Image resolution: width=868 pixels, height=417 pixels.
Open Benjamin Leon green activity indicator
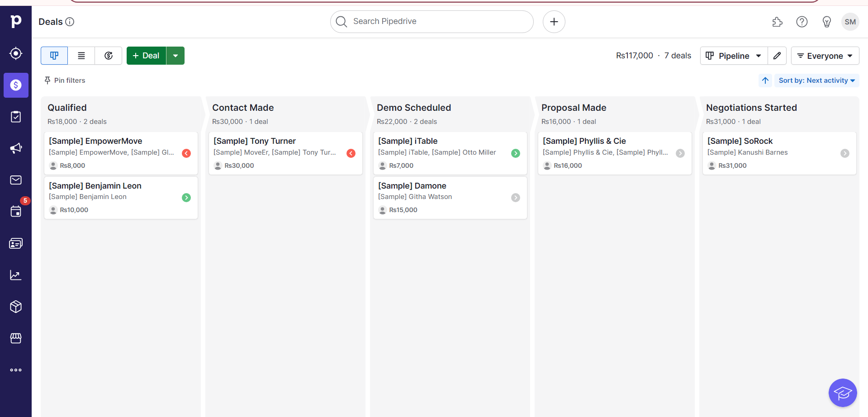point(186,198)
